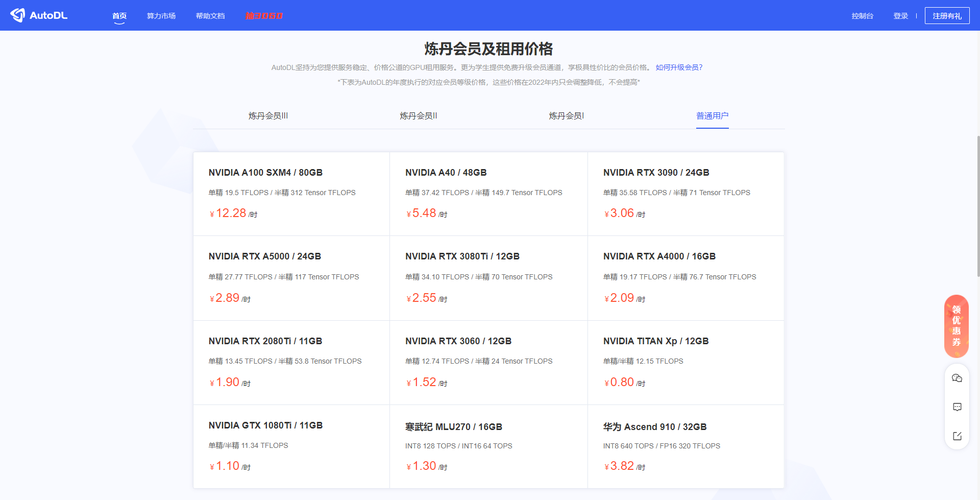980x500 pixels.
Task: Go to 算力市场 in navigation
Action: pyautogui.click(x=161, y=16)
